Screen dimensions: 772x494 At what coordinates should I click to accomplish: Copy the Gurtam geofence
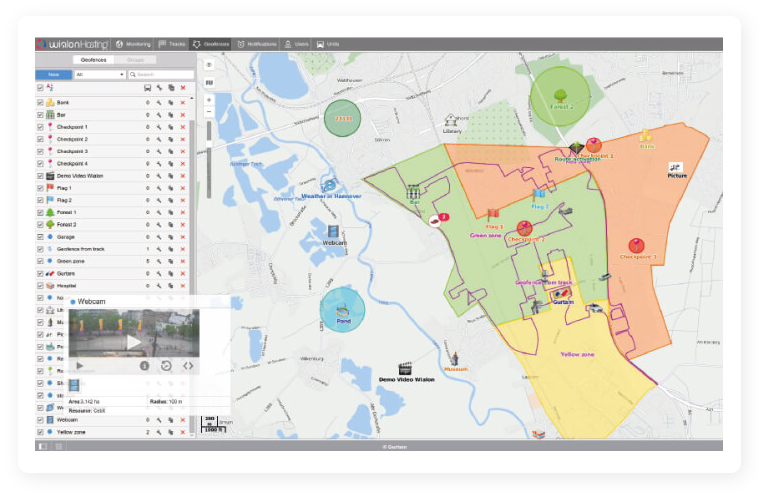pos(171,273)
